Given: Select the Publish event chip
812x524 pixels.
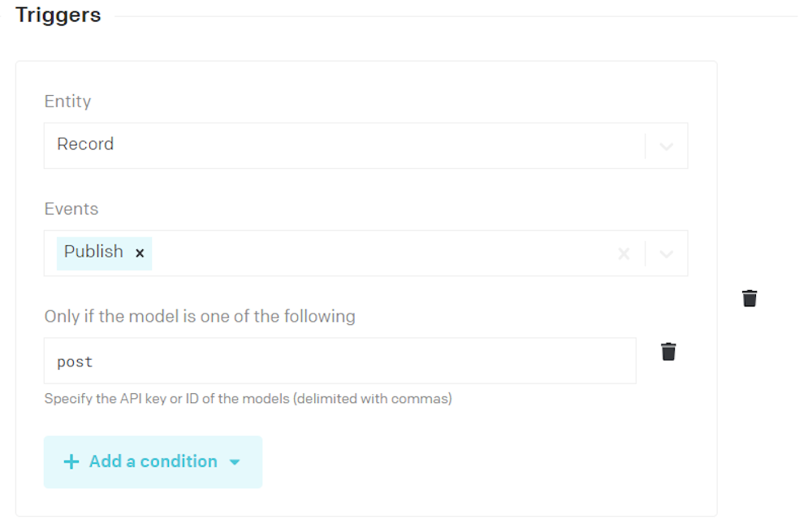Looking at the screenshot, I should (93, 252).
